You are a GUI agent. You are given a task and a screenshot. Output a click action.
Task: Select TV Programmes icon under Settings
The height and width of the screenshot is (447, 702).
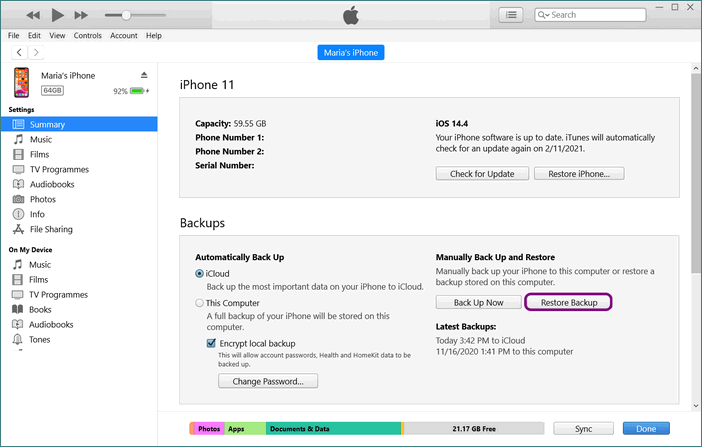[18, 169]
